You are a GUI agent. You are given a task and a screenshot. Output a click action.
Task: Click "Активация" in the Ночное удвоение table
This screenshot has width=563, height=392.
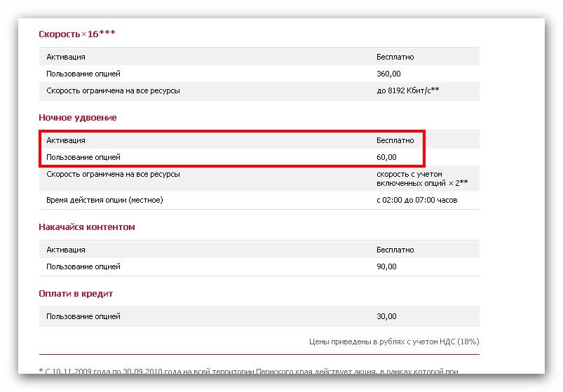click(x=66, y=140)
